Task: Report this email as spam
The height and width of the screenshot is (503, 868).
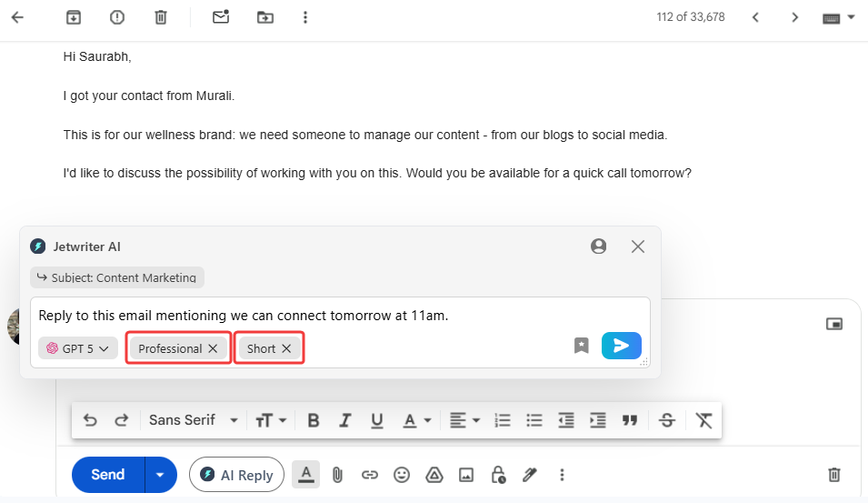Action: 117,17
